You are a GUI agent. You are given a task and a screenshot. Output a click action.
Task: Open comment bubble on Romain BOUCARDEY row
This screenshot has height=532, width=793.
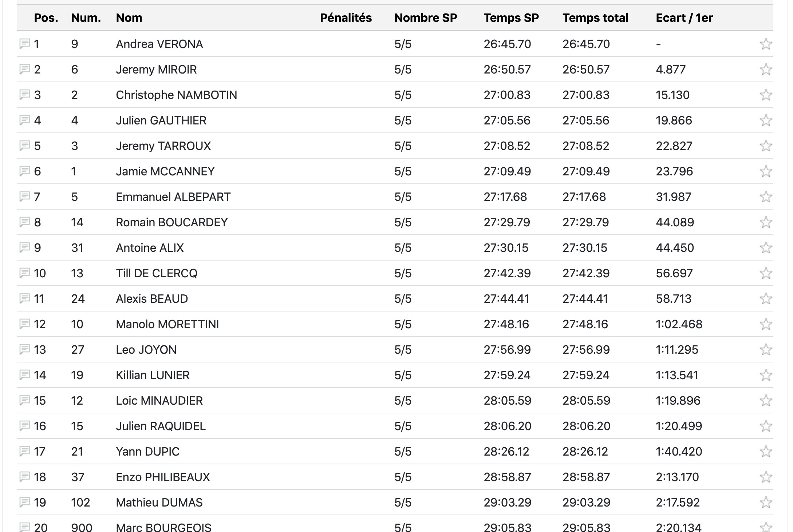[x=24, y=222]
